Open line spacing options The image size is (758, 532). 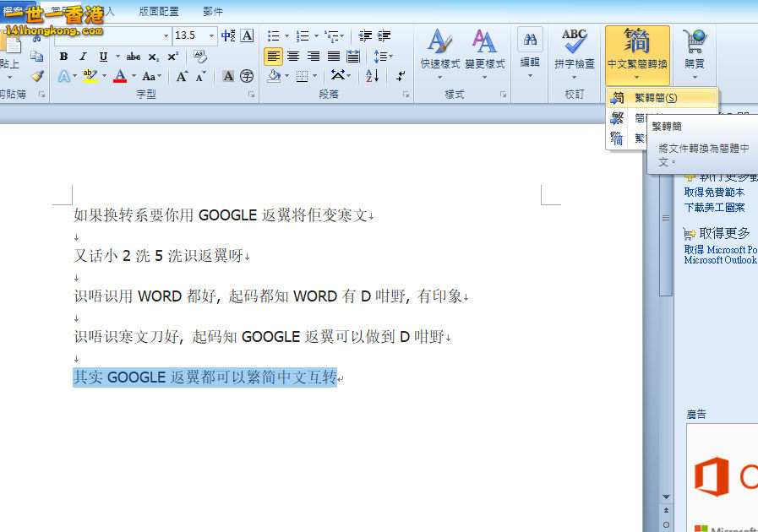[x=383, y=57]
